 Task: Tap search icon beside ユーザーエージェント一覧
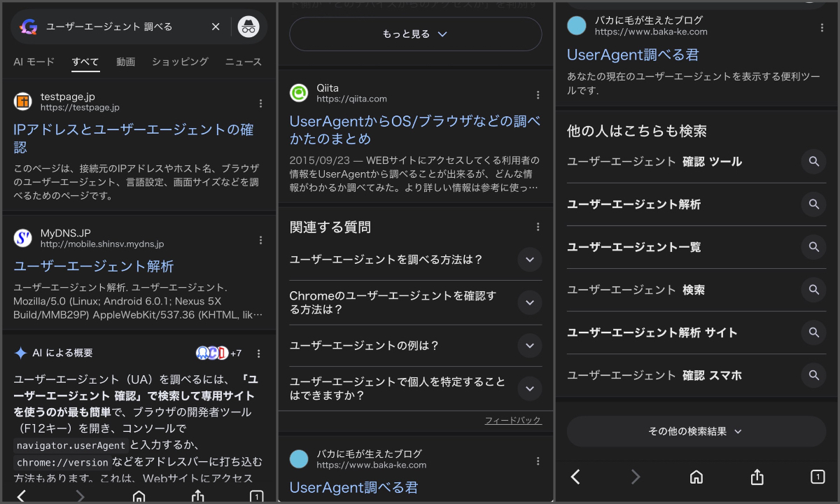click(x=813, y=247)
